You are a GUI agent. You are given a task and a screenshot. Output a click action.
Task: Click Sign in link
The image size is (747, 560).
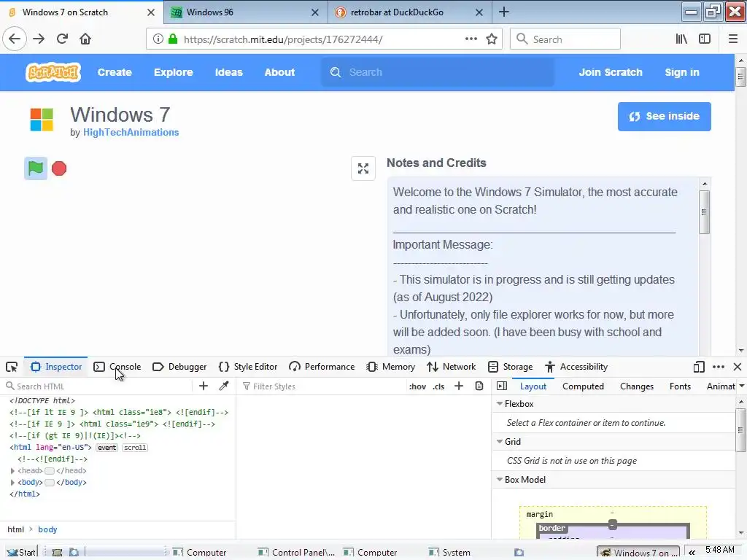click(x=682, y=72)
